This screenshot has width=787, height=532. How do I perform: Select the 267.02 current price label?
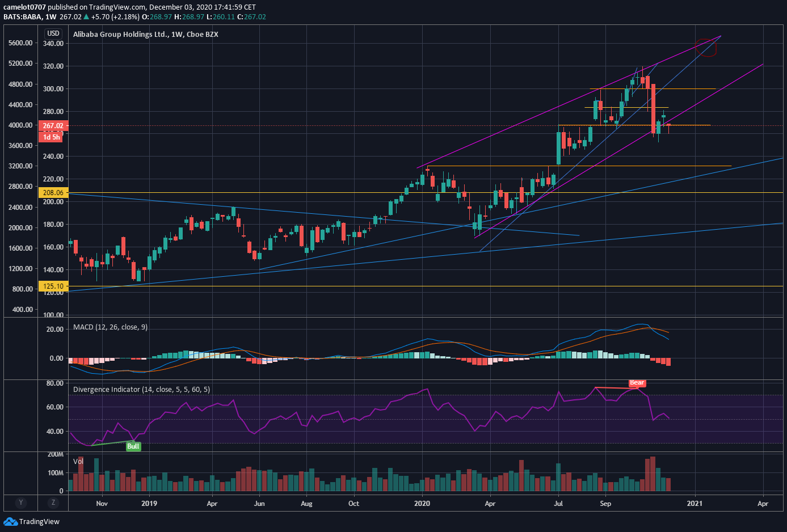pos(53,126)
